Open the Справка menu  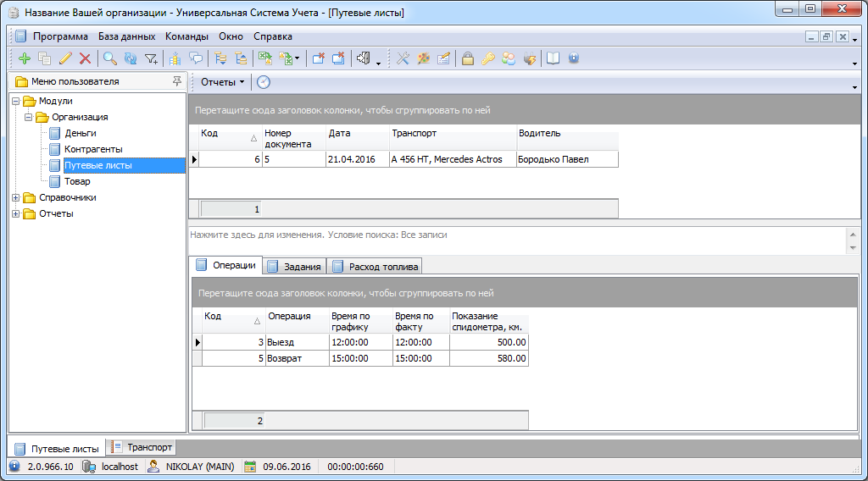pos(273,36)
